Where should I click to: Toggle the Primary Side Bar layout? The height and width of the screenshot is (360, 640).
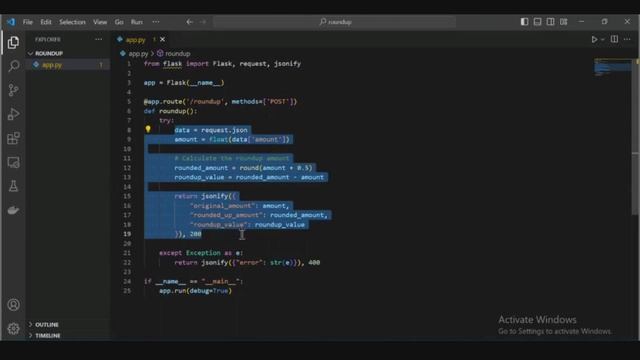[x=524, y=22]
